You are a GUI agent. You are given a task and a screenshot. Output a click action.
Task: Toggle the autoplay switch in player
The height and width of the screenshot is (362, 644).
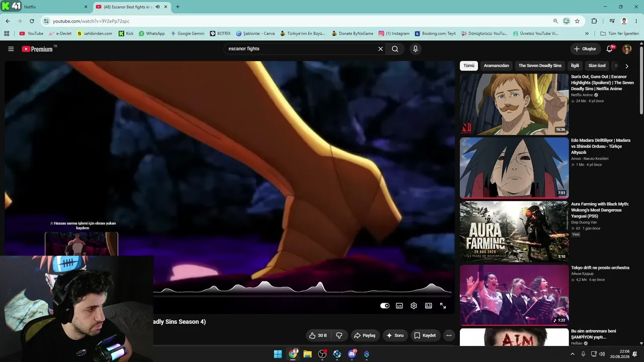[x=385, y=306]
